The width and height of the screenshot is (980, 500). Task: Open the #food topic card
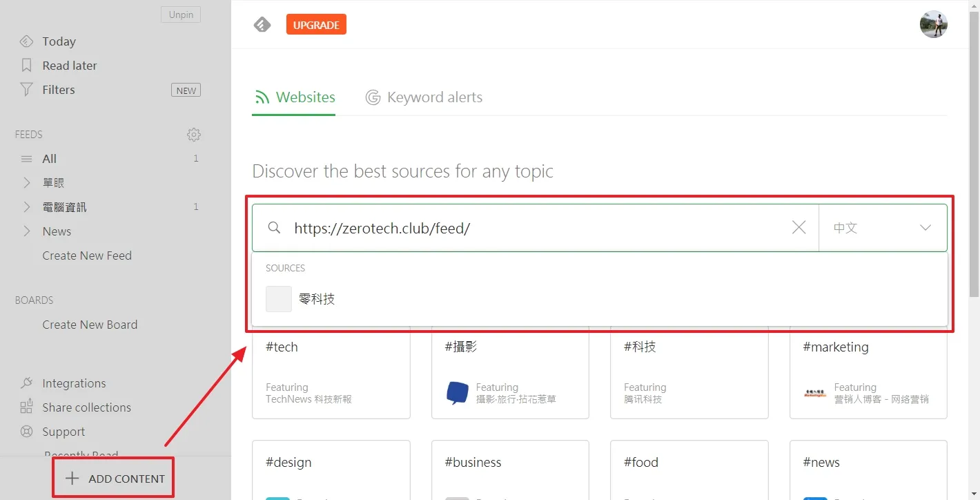[689, 470]
